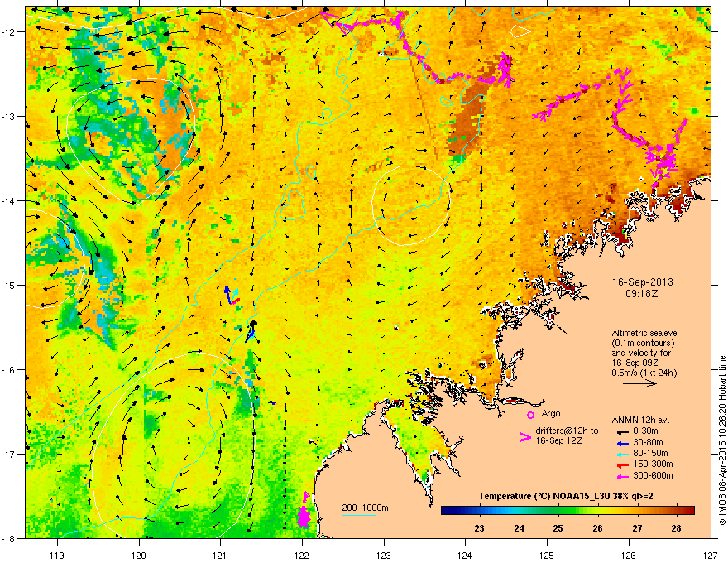Screen dimensions: 728x563
Task: Select the red 150-300m arrow in legend
Action: coord(623,464)
